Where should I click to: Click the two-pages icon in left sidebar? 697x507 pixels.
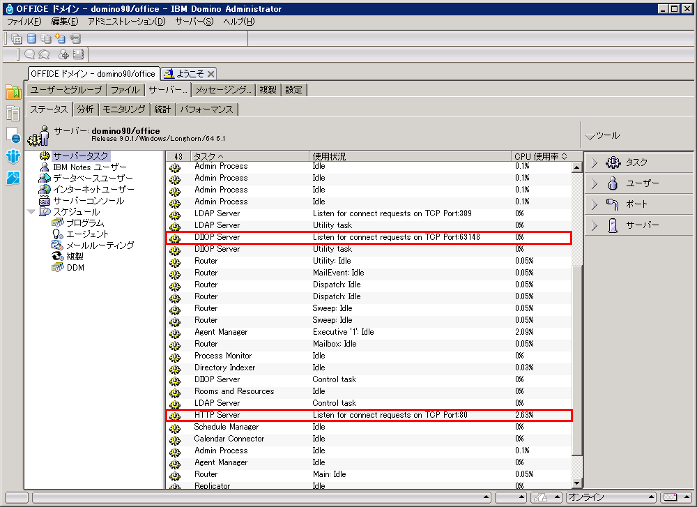(13, 113)
